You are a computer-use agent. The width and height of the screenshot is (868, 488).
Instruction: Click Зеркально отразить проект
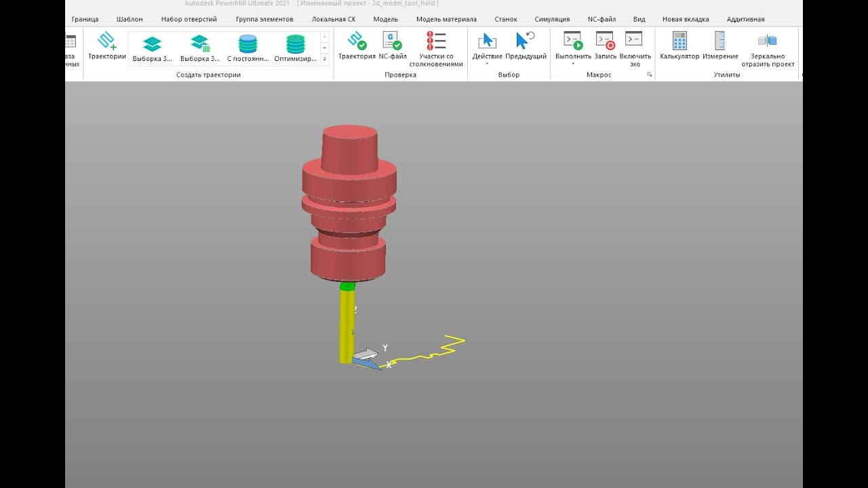[x=768, y=49]
